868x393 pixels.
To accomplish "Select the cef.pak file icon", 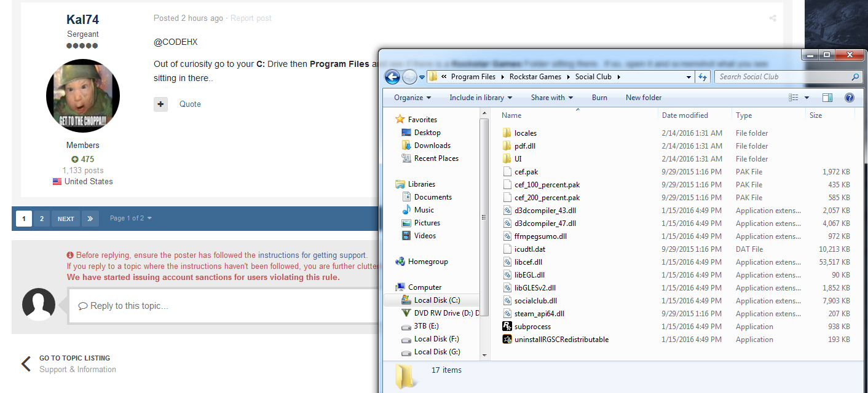I will point(507,172).
